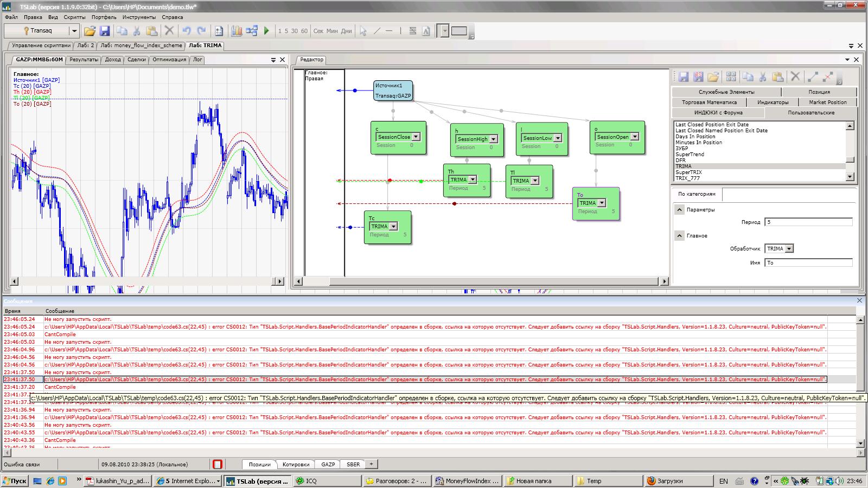The image size is (868, 488).
Task: Click the grid layout icon in editor toolbar
Action: [x=731, y=77]
